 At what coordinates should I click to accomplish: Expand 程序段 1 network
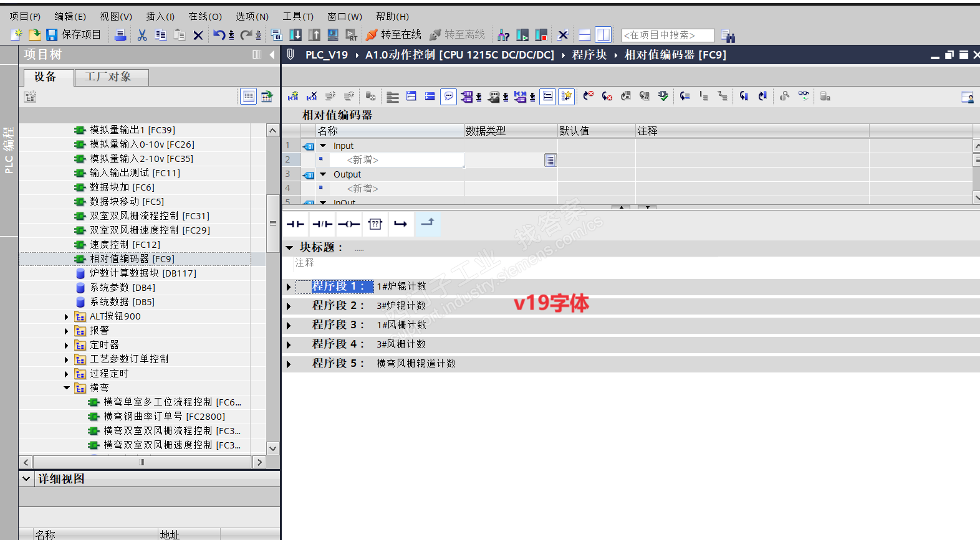289,287
